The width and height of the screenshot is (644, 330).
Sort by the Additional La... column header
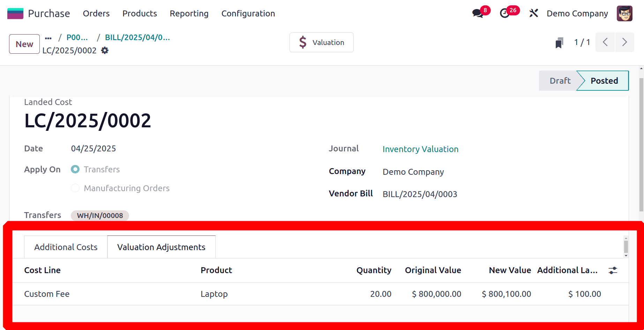coord(567,270)
